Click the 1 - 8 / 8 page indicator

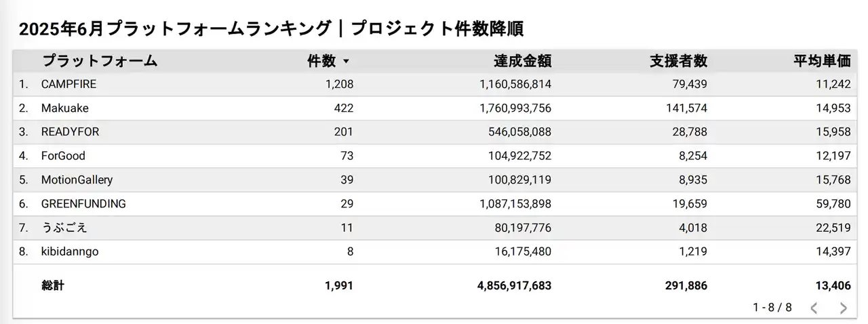[x=772, y=307]
